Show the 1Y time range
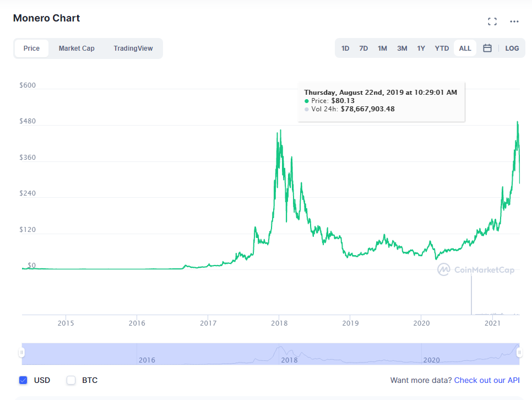Viewport: 532px width, 400px height. click(x=421, y=48)
